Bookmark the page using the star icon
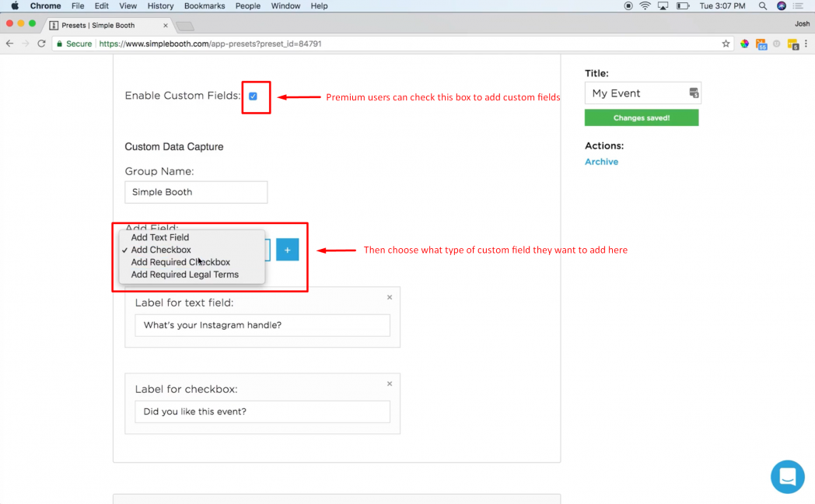Image resolution: width=815 pixels, height=504 pixels. click(725, 44)
